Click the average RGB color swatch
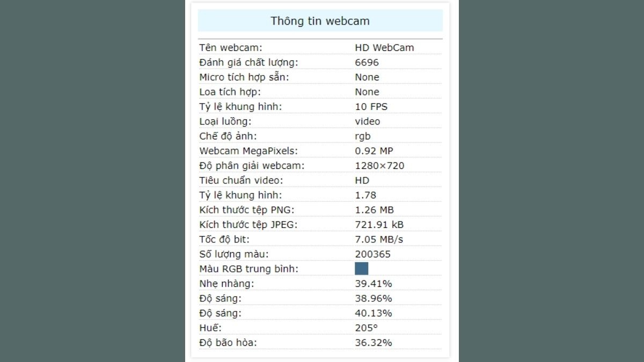This screenshot has height=362, width=644. 362,269
